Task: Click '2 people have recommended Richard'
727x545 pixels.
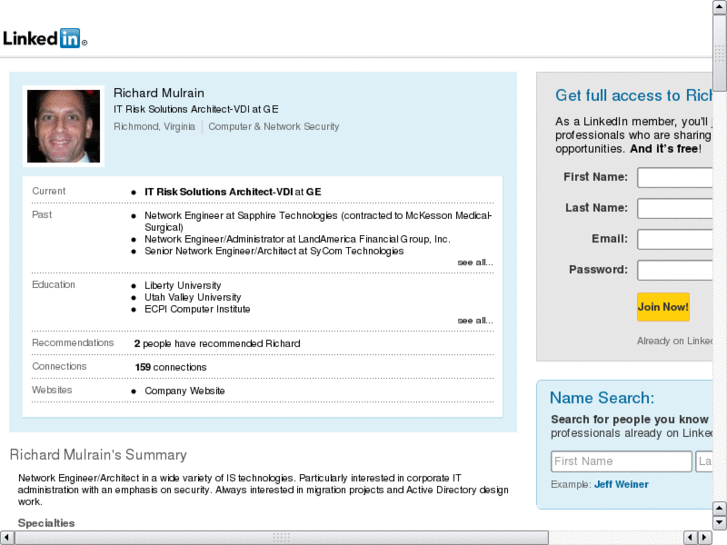Action: coord(217,344)
